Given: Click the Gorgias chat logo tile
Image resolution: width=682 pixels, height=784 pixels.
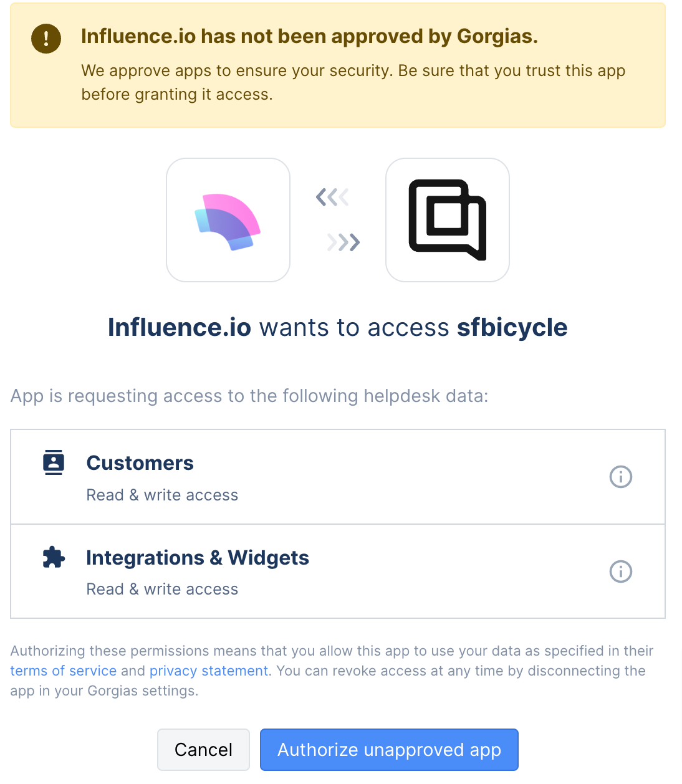Looking at the screenshot, I should tap(448, 220).
